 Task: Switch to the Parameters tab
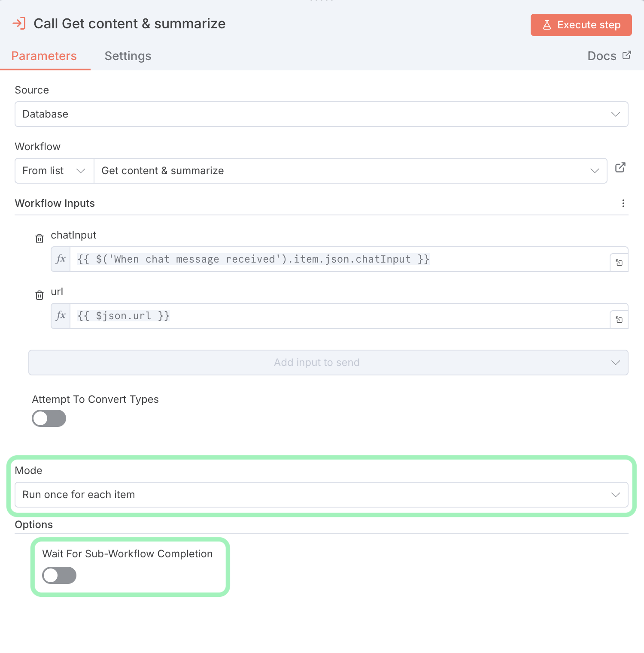coord(44,56)
